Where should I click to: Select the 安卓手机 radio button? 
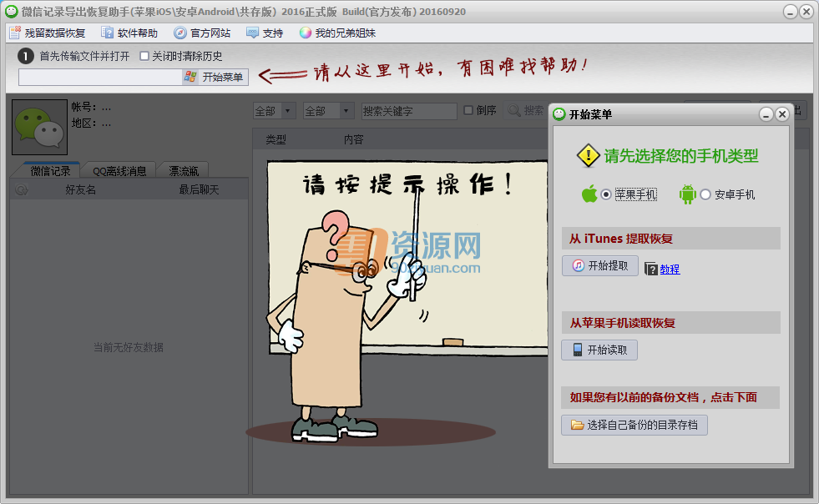point(705,194)
